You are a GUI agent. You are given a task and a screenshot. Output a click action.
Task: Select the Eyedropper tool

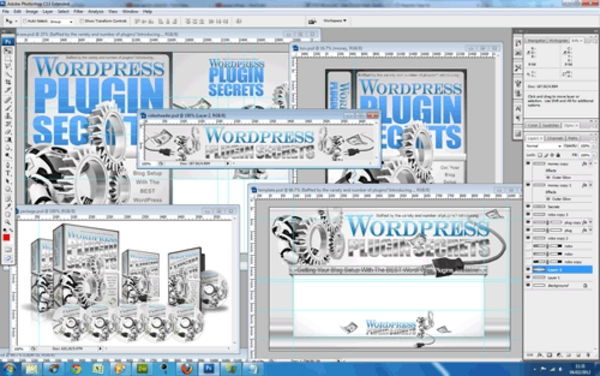point(8,206)
